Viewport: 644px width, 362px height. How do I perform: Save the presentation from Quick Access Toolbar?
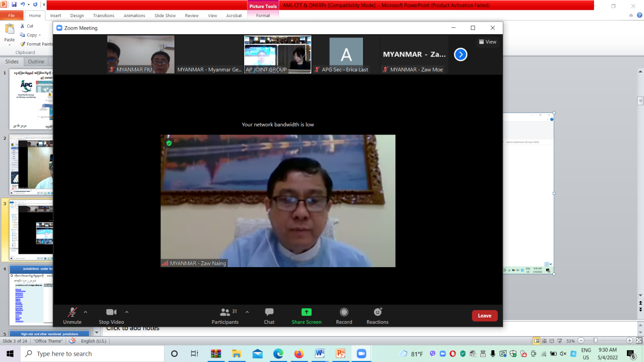coord(14,4)
